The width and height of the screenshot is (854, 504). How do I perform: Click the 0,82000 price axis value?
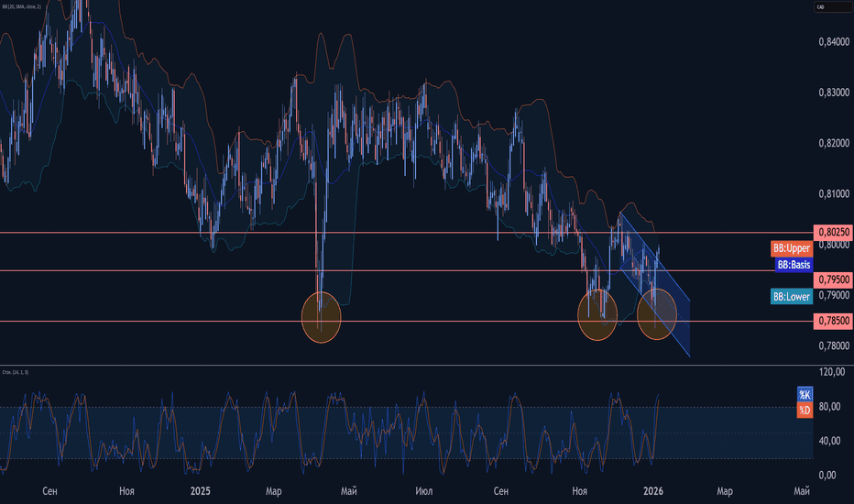[x=834, y=143]
